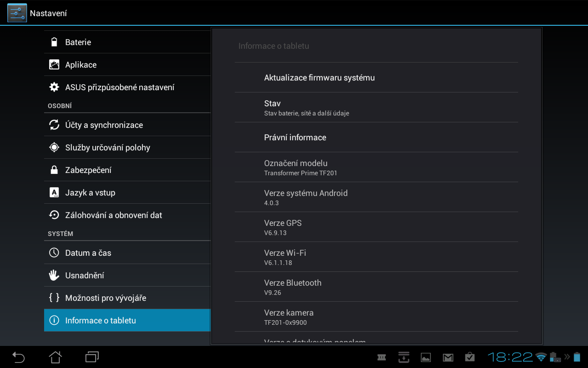Tap the Wi-Fi signal icon
This screenshot has height=368, width=588.
point(541,357)
